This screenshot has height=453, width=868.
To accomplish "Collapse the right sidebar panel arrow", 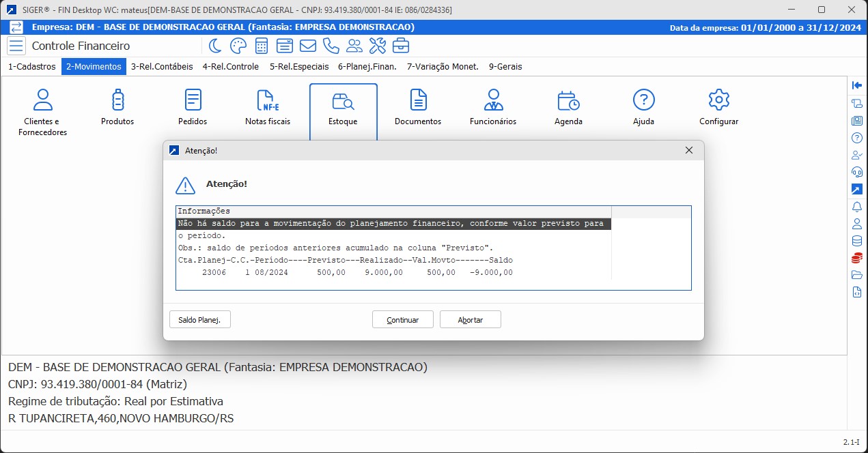I will (856, 85).
